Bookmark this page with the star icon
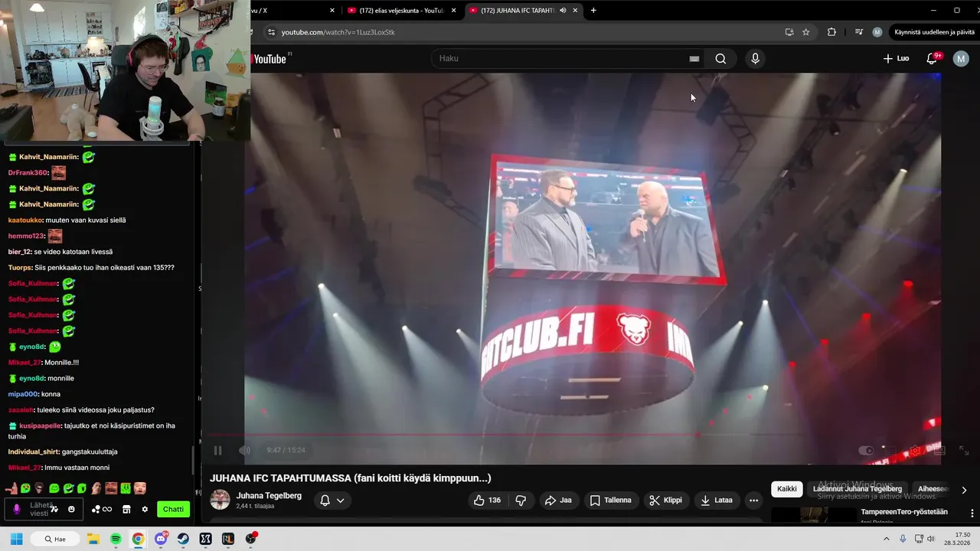The height and width of the screenshot is (551, 980). click(x=806, y=32)
